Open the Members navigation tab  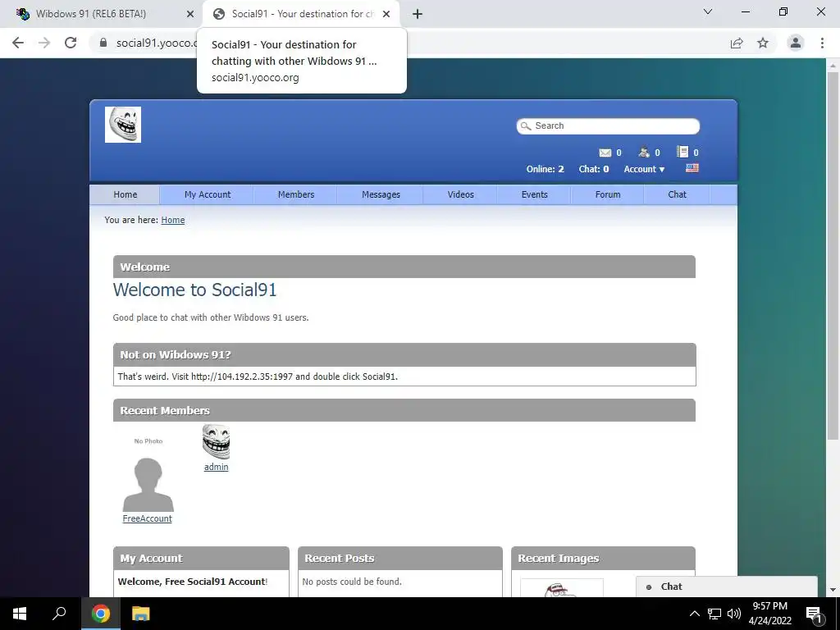pos(295,194)
